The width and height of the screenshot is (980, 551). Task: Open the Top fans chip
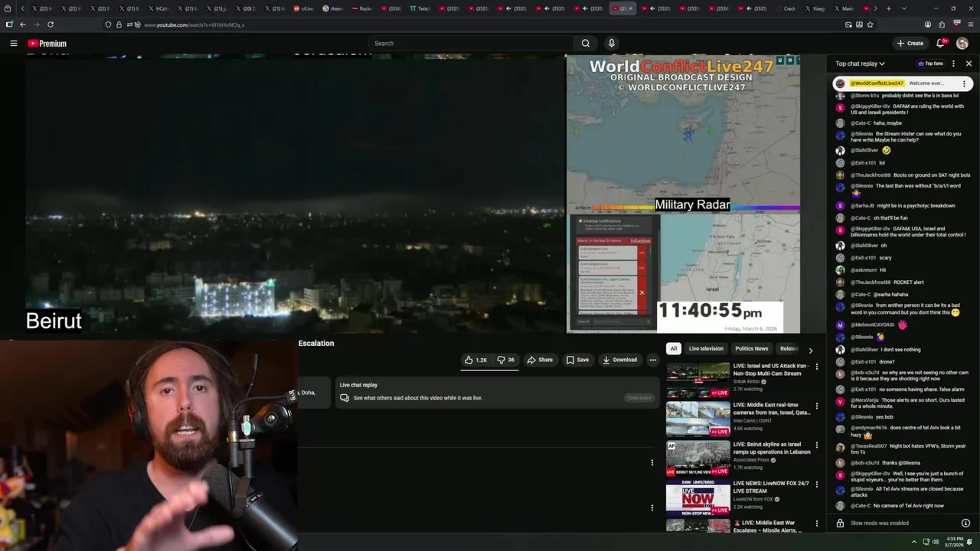click(x=930, y=64)
